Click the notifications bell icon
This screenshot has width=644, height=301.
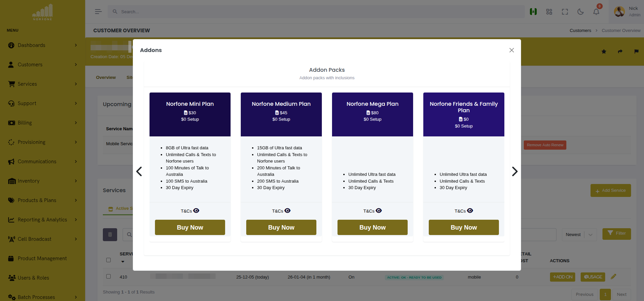click(596, 12)
